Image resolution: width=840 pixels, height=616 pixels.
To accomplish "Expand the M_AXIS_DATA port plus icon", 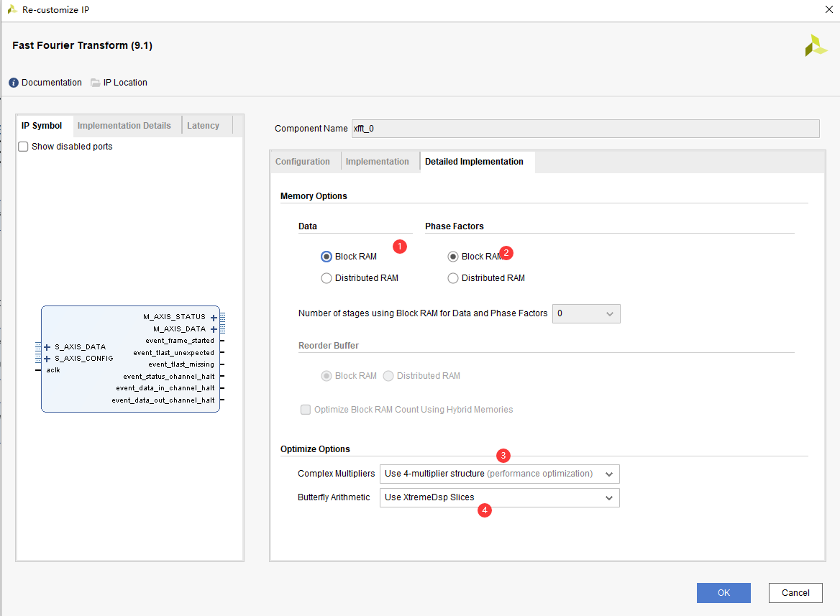I will (x=214, y=329).
